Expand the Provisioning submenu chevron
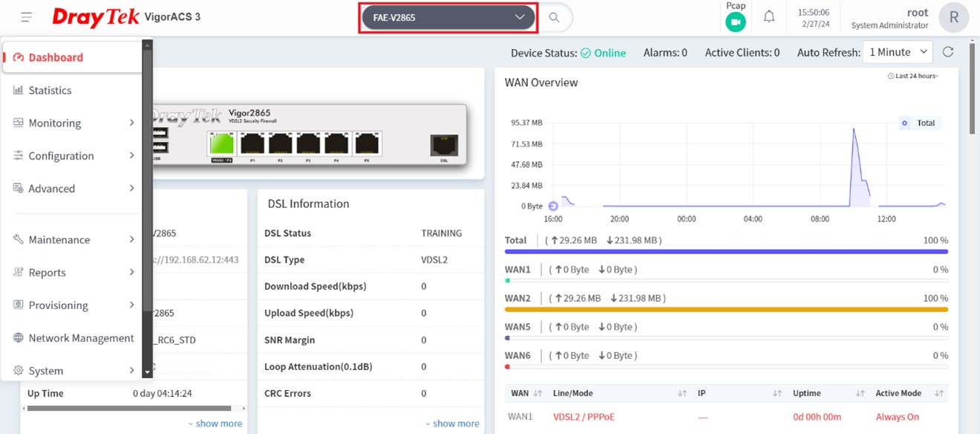 (131, 305)
